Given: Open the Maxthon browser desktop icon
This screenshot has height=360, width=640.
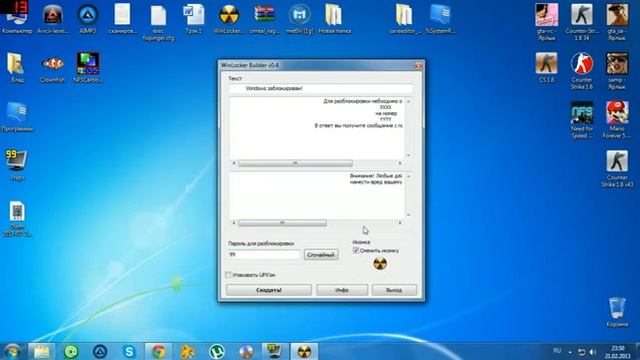Looking at the screenshot, I should coord(300,18).
